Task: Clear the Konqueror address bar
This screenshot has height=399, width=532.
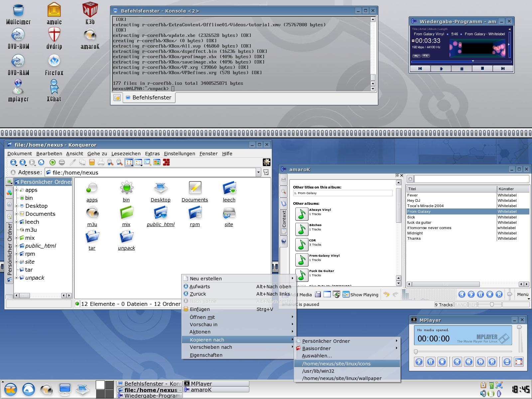Action: [13, 172]
